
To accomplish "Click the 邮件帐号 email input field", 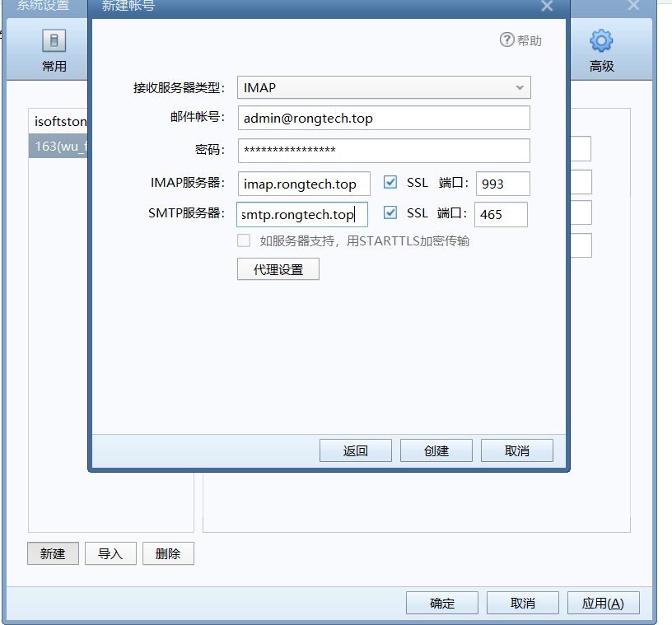I will (x=384, y=118).
